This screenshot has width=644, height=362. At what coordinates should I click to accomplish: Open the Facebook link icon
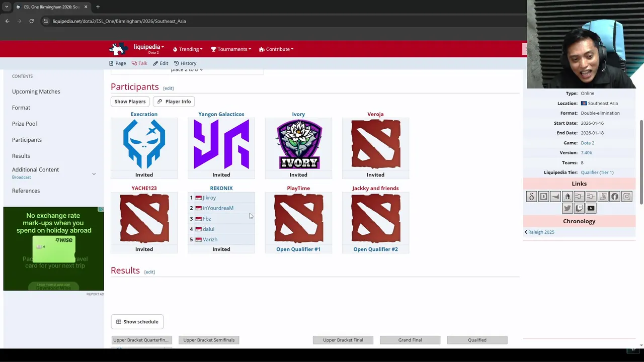[615, 197]
